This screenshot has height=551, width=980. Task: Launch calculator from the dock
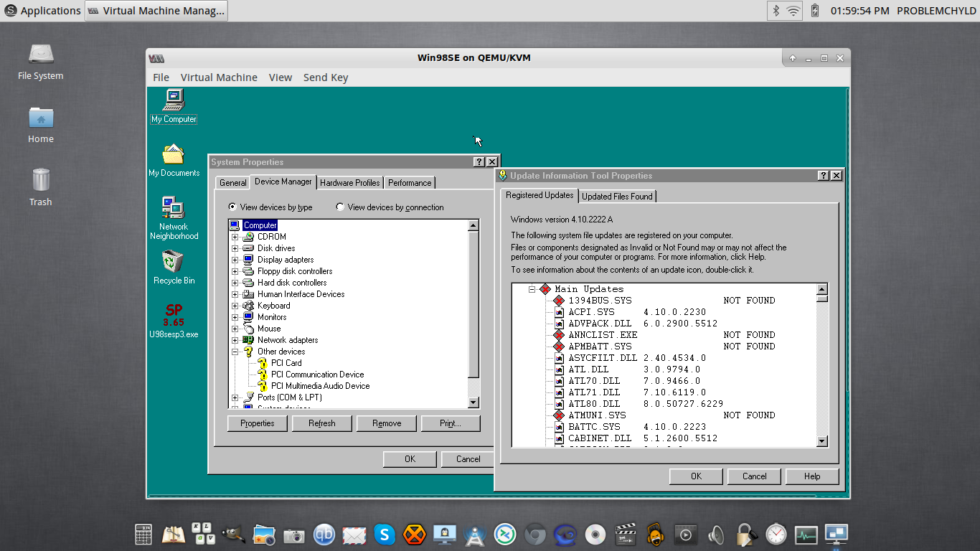(x=143, y=534)
